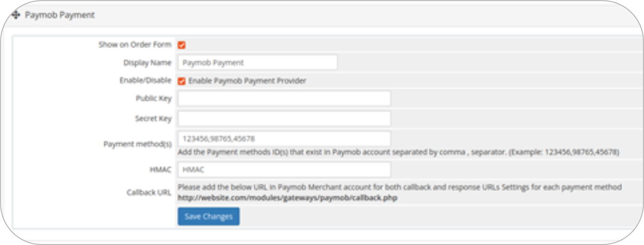Click the "Callback URL" label
This screenshot has width=644, height=245.
[x=149, y=193]
